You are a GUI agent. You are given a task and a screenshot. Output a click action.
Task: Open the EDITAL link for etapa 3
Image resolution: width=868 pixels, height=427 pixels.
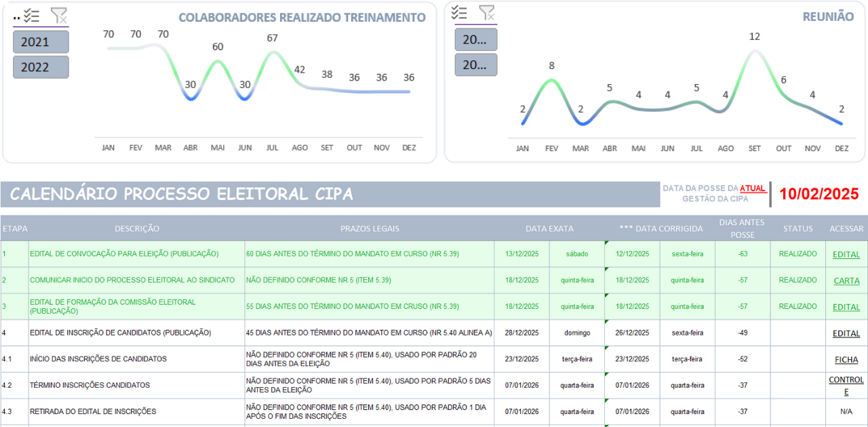(x=846, y=307)
